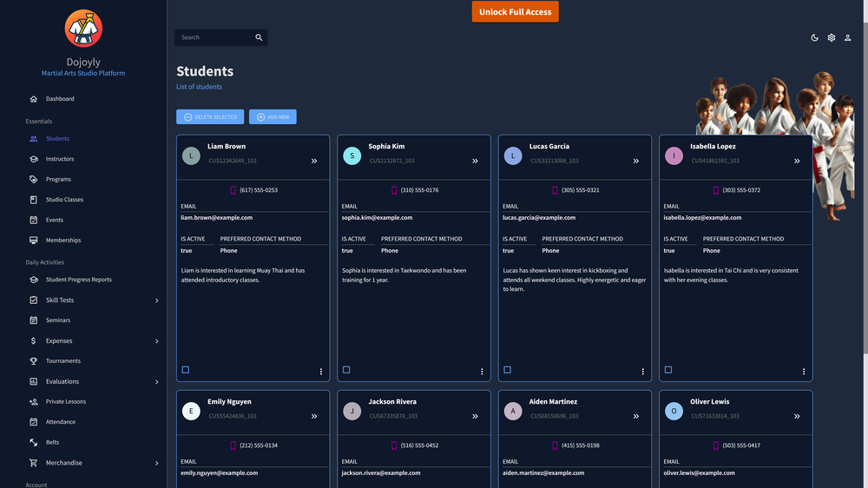This screenshot has width=868, height=488.
Task: Open more options on Sophia Kim card
Action: click(482, 372)
